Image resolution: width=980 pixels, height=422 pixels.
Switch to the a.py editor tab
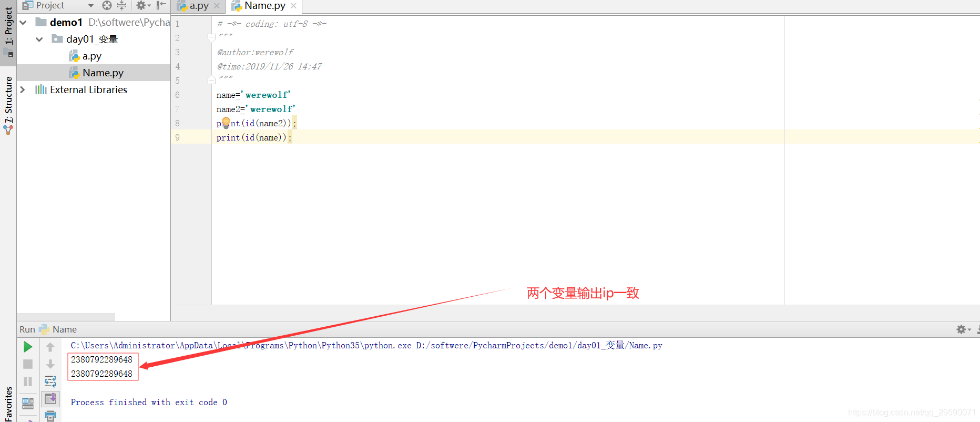pos(199,6)
